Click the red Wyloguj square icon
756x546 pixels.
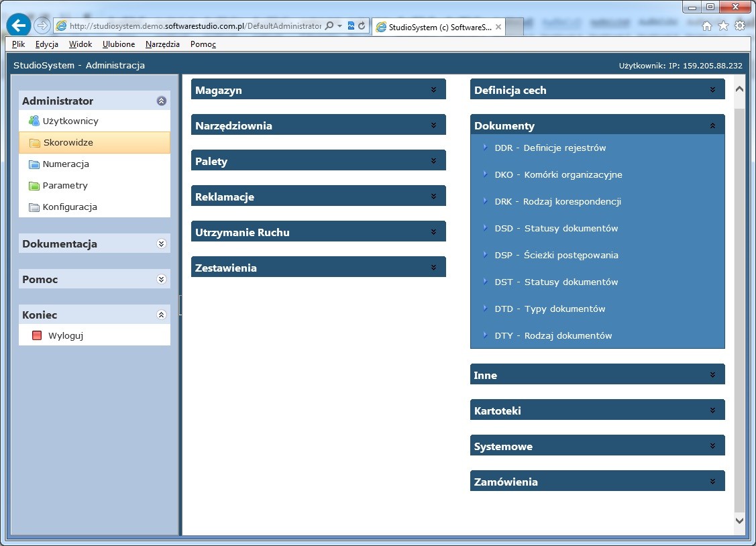coord(37,335)
